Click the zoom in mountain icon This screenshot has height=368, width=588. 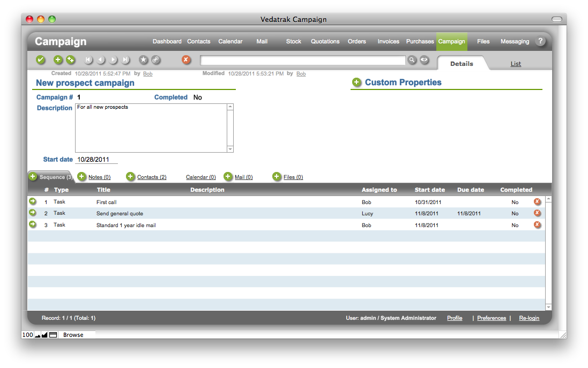[44, 335]
